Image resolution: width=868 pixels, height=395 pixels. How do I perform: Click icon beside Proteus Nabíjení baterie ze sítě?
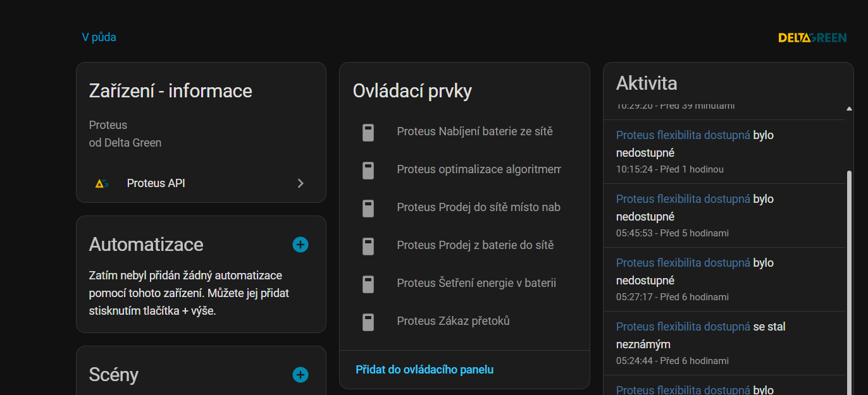(x=368, y=132)
